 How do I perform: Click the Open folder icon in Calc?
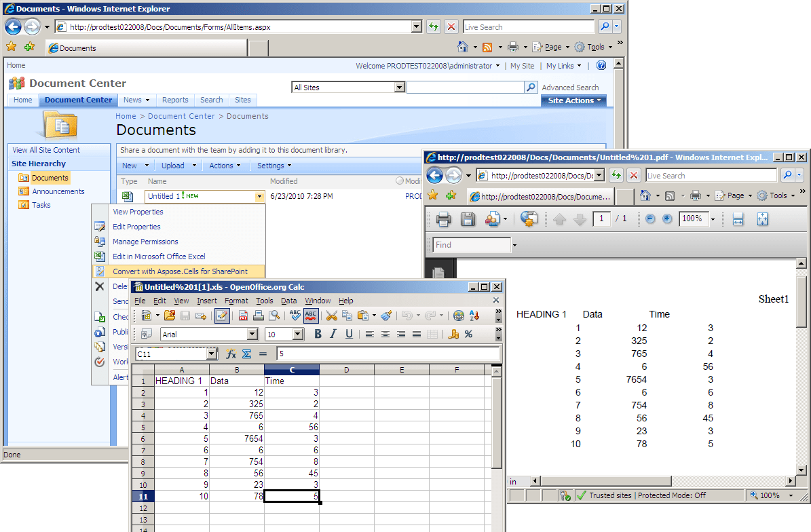(x=170, y=316)
